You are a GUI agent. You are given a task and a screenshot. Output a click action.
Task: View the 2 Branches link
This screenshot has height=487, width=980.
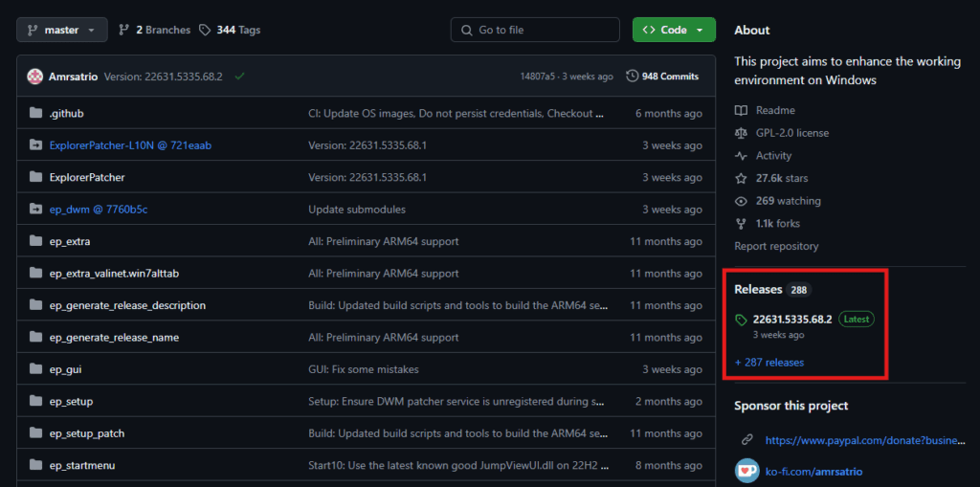(154, 30)
